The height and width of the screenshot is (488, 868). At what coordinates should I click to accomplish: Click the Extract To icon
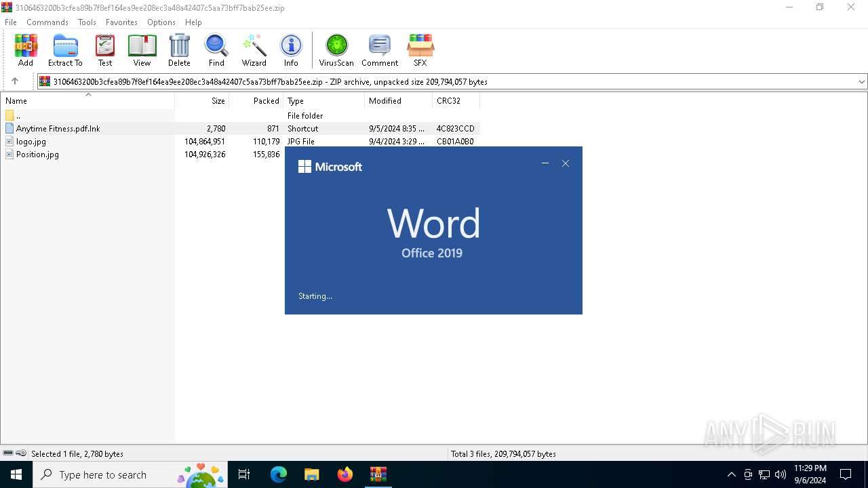65,50
